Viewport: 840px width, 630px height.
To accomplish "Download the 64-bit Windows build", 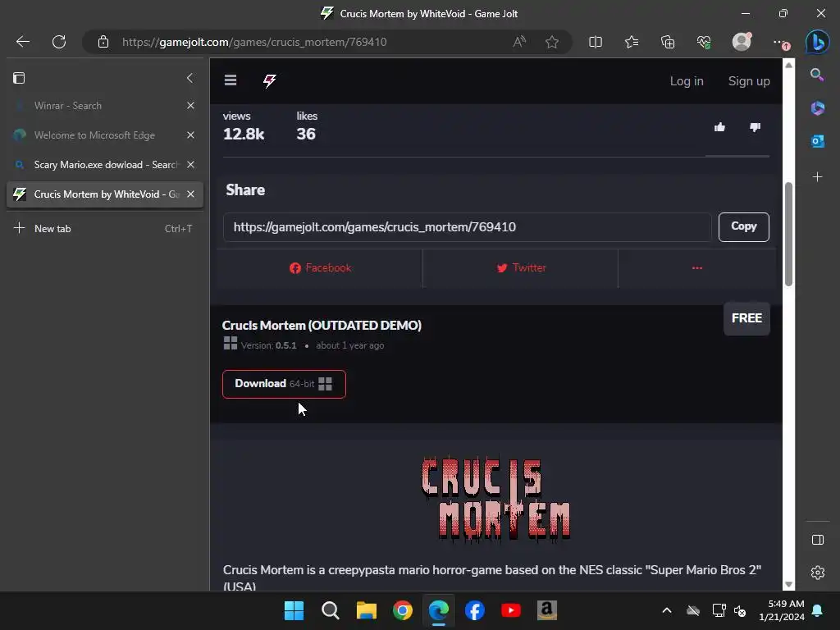I will point(284,384).
